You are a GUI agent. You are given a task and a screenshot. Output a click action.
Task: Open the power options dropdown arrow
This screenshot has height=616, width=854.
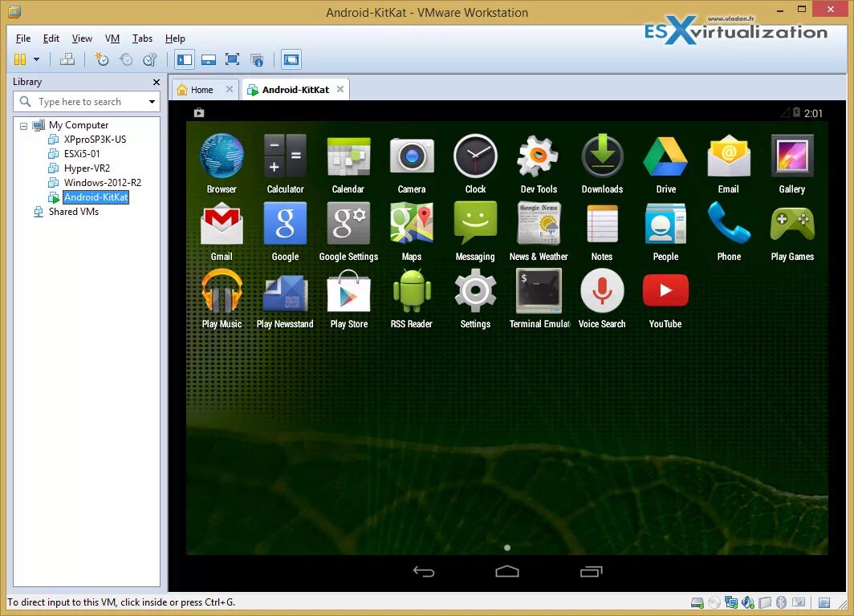[36, 59]
